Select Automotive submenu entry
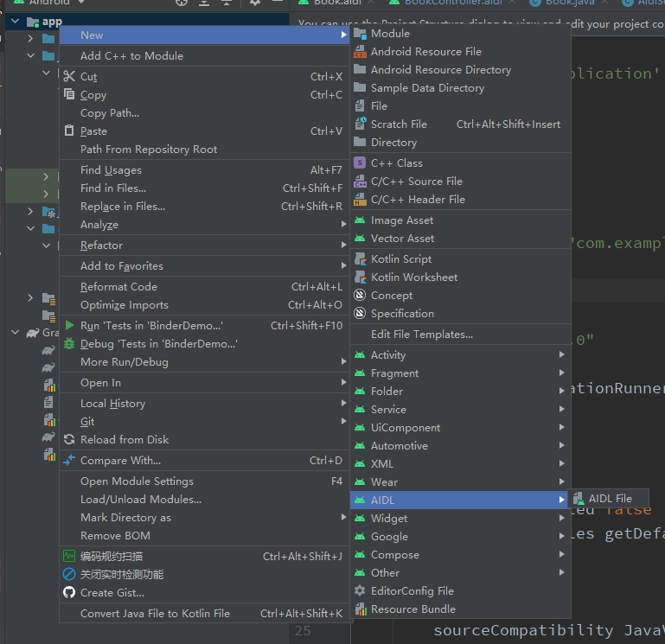This screenshot has height=644, width=665. coord(461,445)
